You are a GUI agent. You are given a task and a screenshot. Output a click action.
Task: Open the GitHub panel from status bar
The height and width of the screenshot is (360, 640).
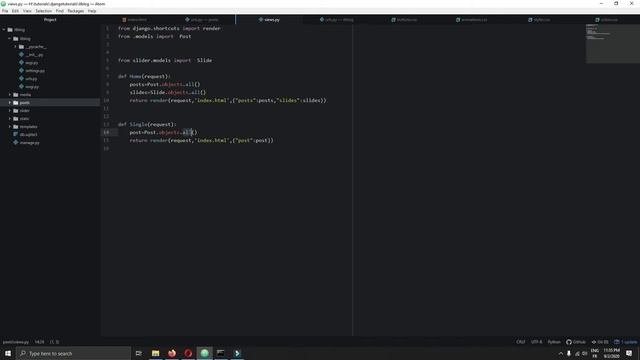click(x=576, y=342)
